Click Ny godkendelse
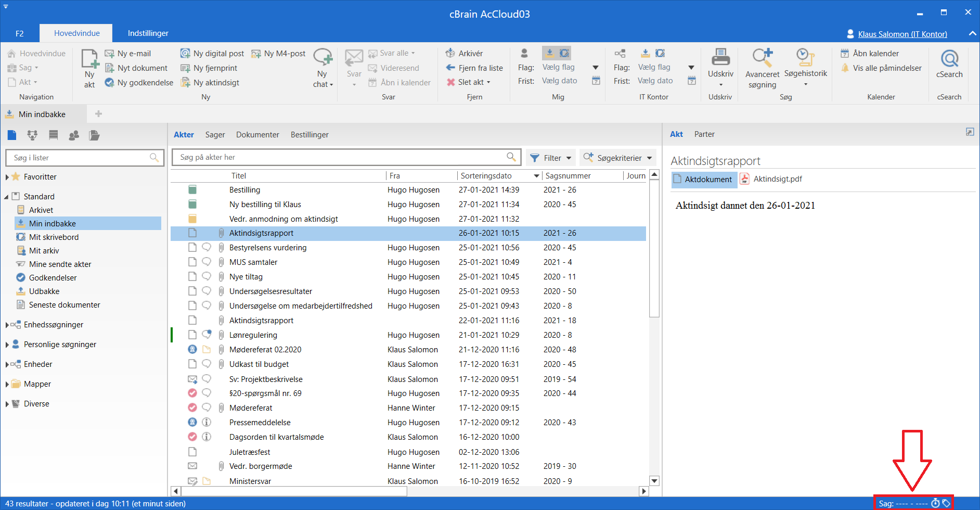 tap(139, 83)
